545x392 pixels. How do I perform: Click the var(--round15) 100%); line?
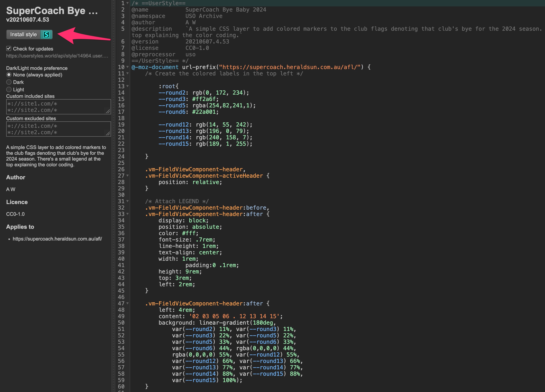[x=207, y=380]
